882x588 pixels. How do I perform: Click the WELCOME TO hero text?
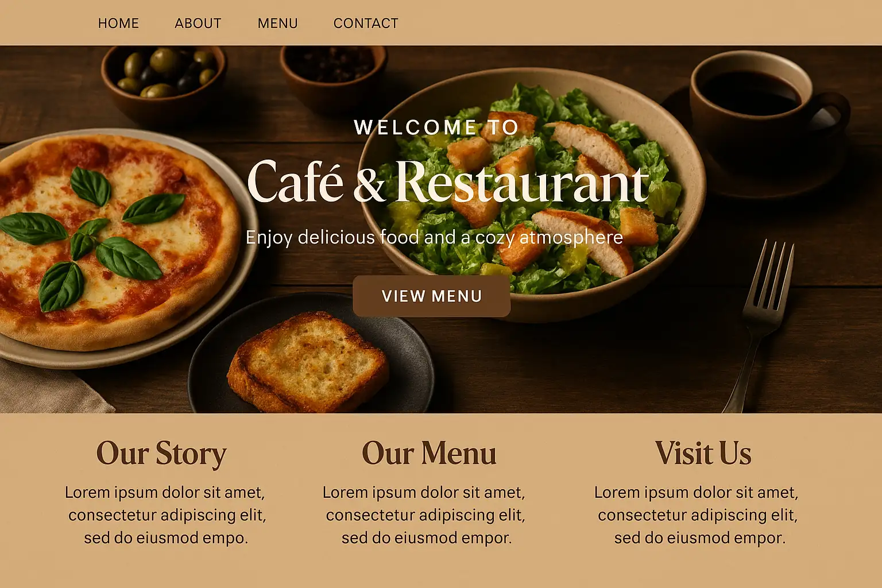[436, 127]
